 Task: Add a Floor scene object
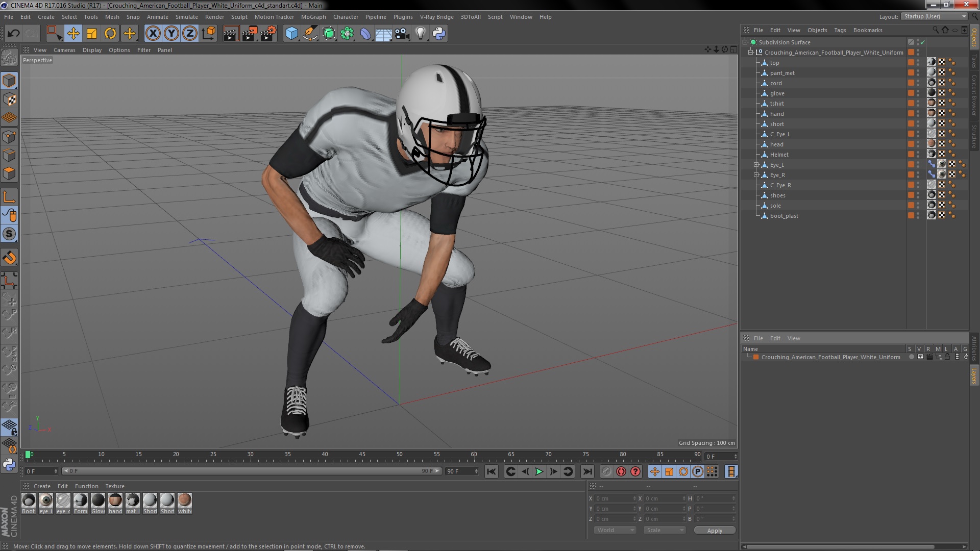pyautogui.click(x=383, y=34)
